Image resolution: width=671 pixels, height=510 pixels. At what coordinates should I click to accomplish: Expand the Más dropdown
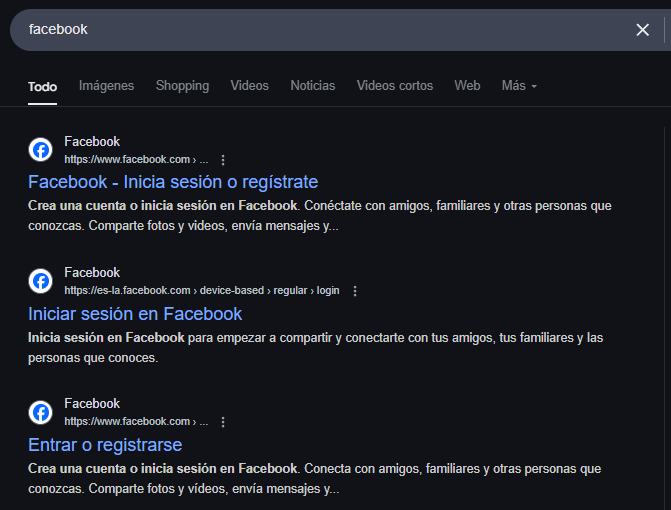click(519, 86)
